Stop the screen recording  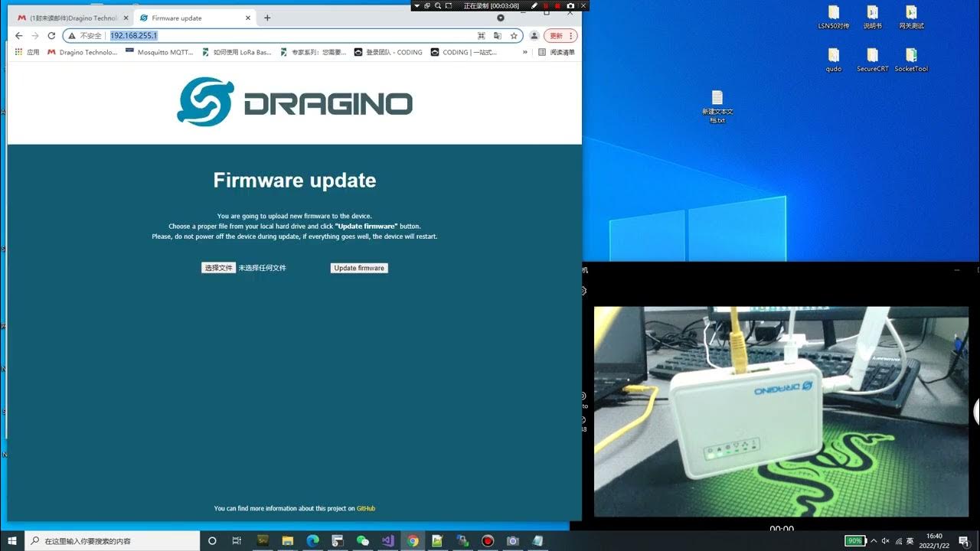point(557,5)
